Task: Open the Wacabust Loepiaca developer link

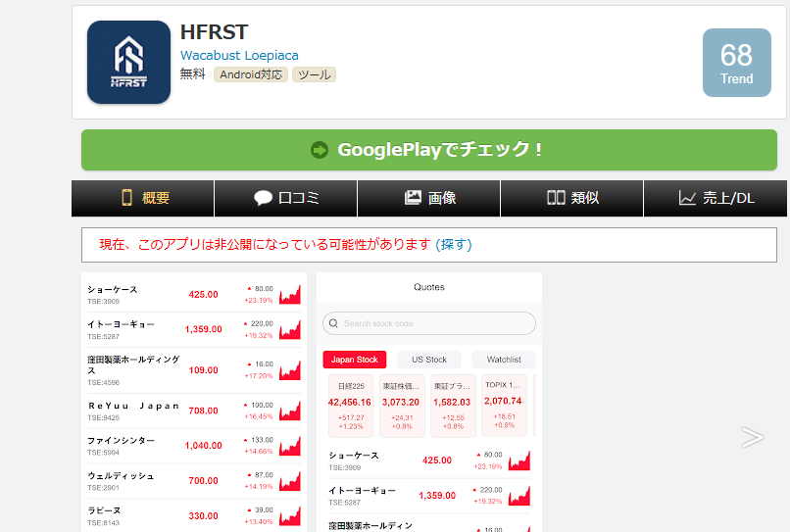Action: pos(239,56)
